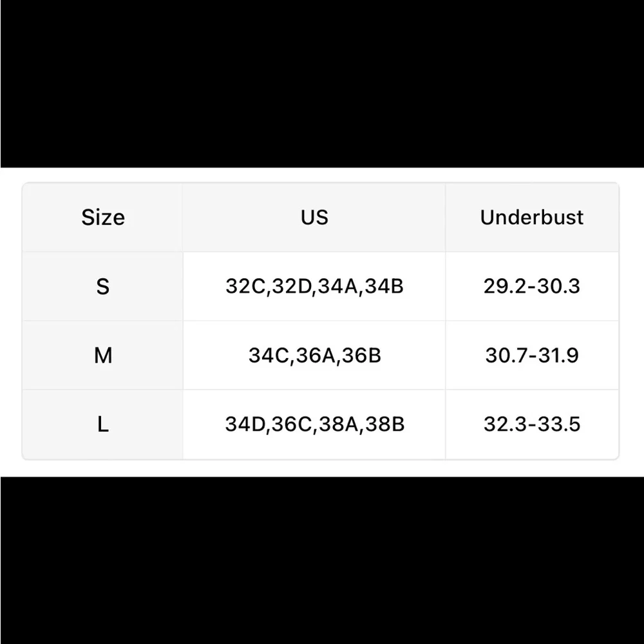
Task: Click the 32C entry in the S row
Action: (245, 287)
